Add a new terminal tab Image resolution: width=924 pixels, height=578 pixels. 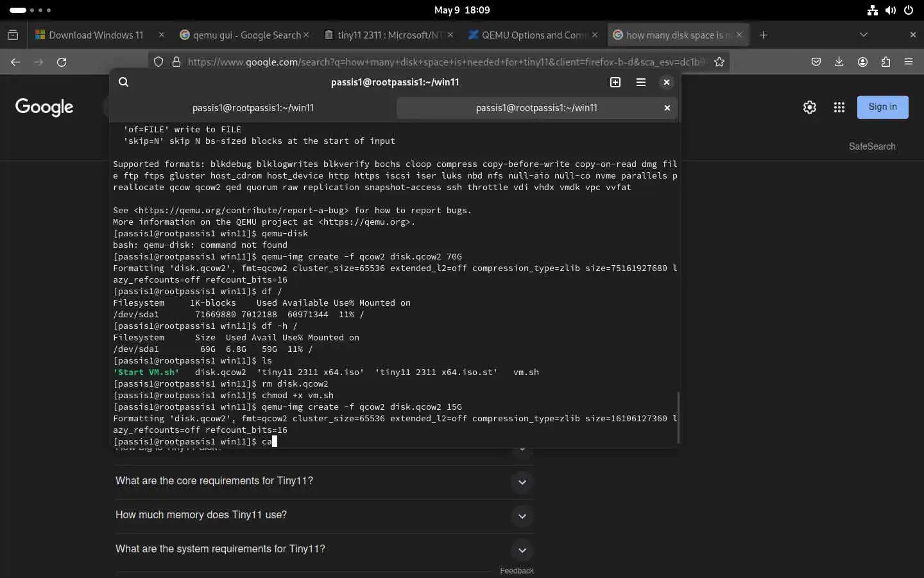pos(615,82)
